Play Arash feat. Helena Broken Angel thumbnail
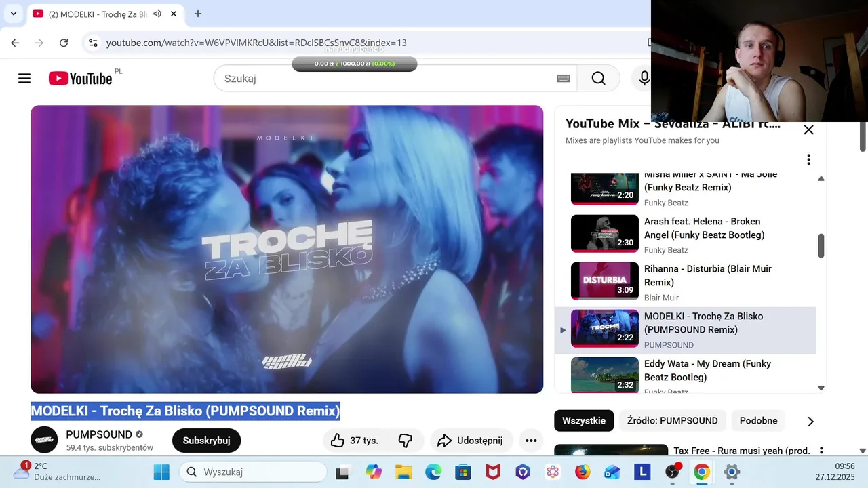 click(605, 233)
